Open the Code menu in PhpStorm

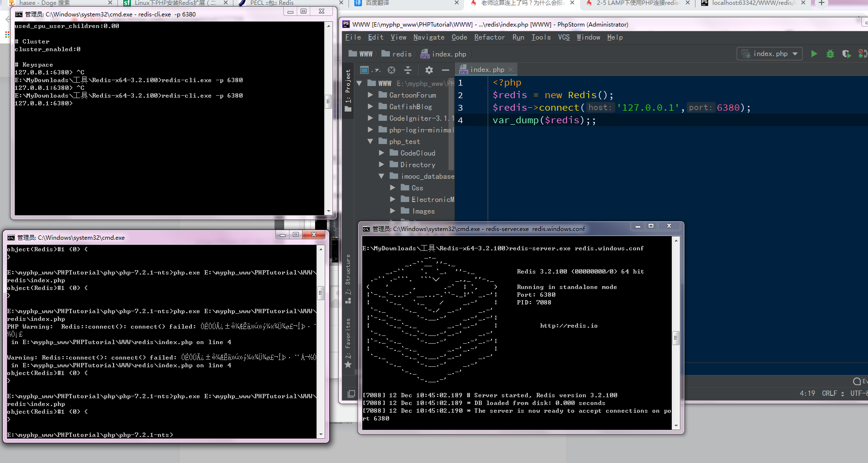pyautogui.click(x=459, y=37)
